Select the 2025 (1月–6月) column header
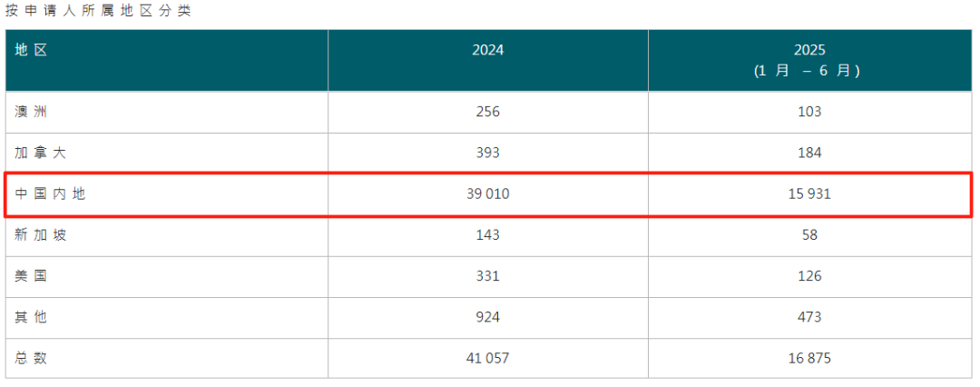980x387 pixels. click(x=808, y=60)
